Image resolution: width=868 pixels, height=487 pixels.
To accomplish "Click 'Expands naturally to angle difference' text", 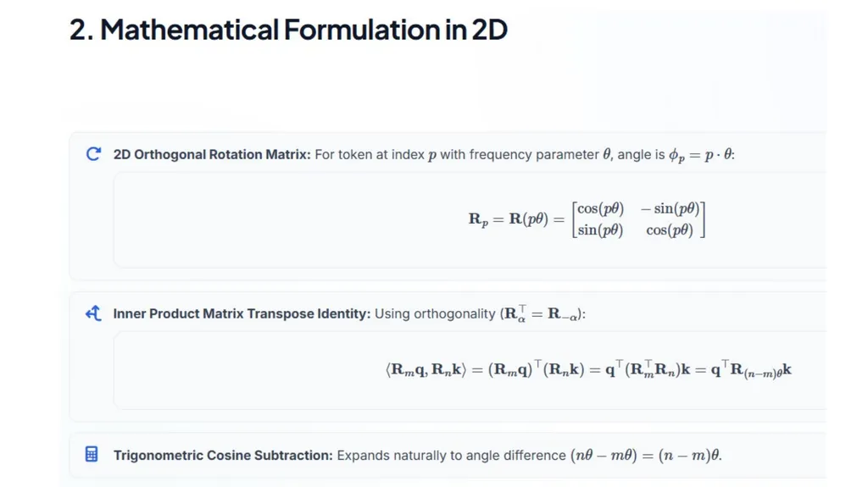I will pos(451,456).
